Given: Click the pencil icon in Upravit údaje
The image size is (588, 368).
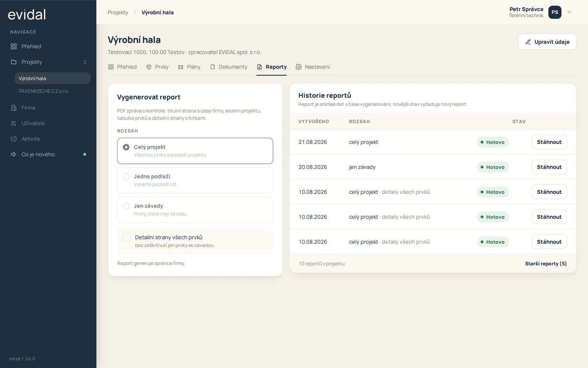Looking at the screenshot, I should tap(528, 42).
